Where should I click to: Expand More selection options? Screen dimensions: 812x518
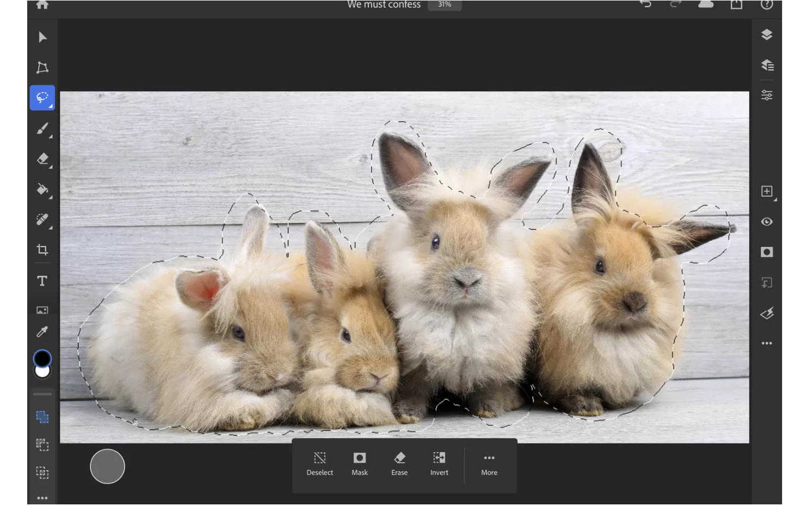489,464
